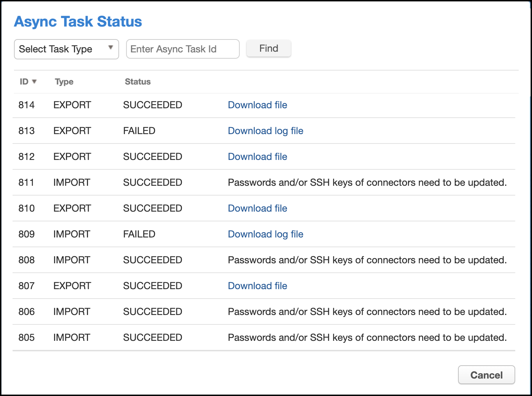Screen dimensions: 532x396
Task: Click the Enter Async Task Id field
Action: (x=183, y=49)
